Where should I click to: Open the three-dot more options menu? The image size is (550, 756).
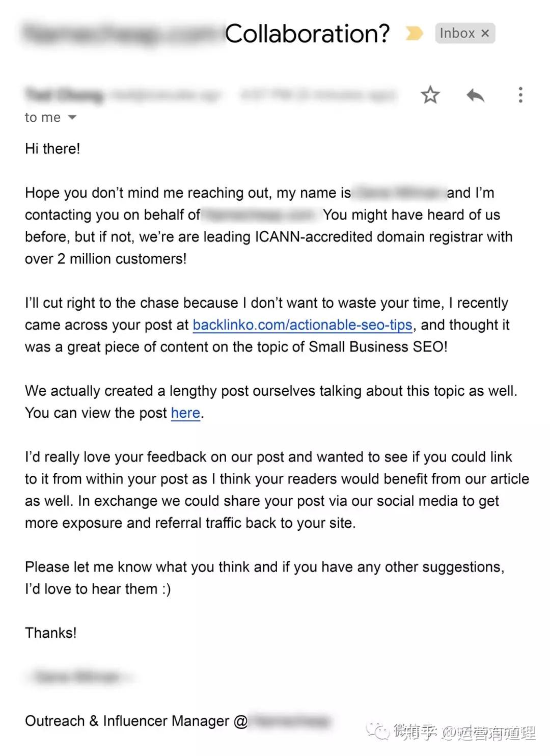520,95
